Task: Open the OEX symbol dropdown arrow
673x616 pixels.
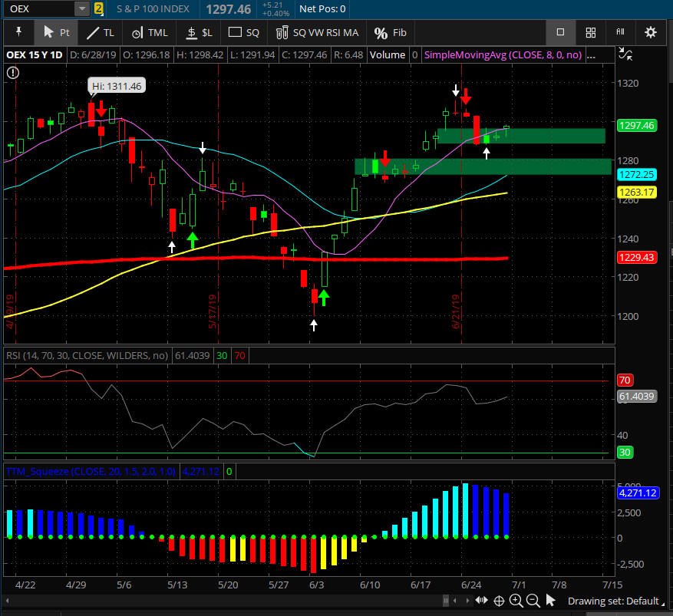Action: (82, 8)
